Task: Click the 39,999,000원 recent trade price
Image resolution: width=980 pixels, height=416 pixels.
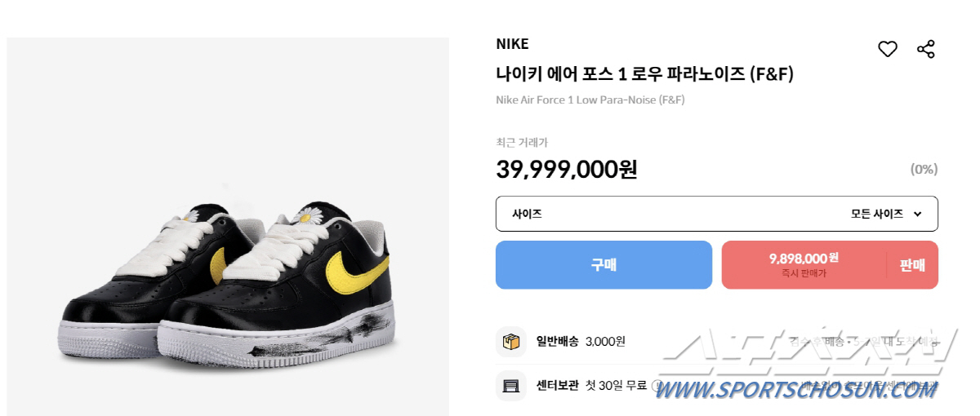Action: click(x=566, y=170)
